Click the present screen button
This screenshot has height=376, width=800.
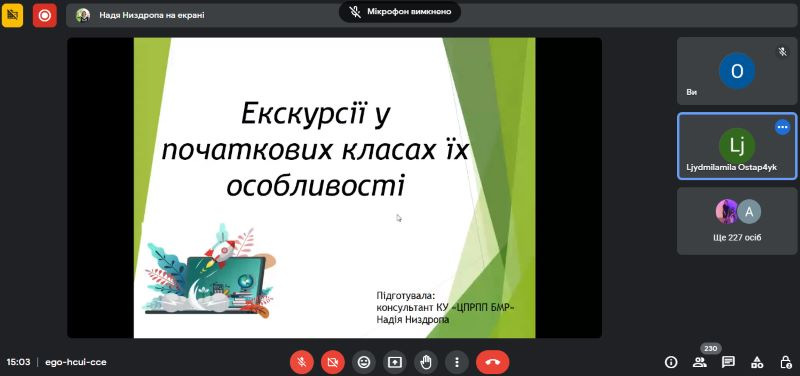tap(395, 362)
